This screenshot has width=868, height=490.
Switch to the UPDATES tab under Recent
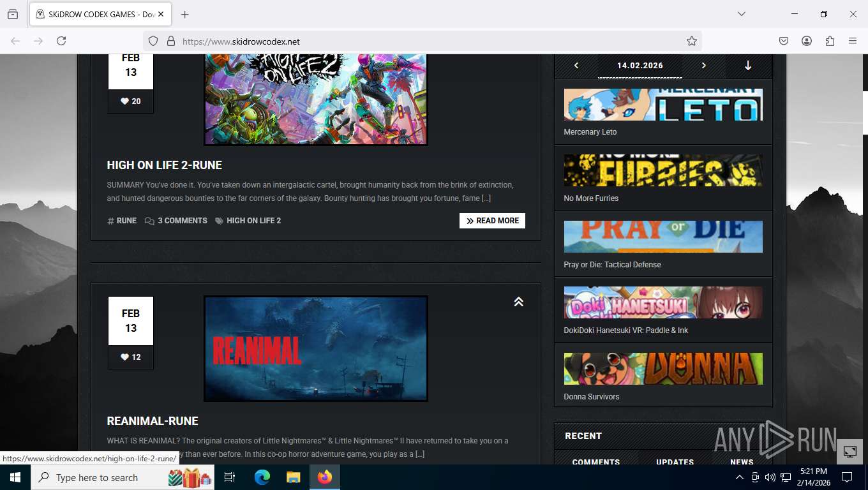tap(675, 461)
